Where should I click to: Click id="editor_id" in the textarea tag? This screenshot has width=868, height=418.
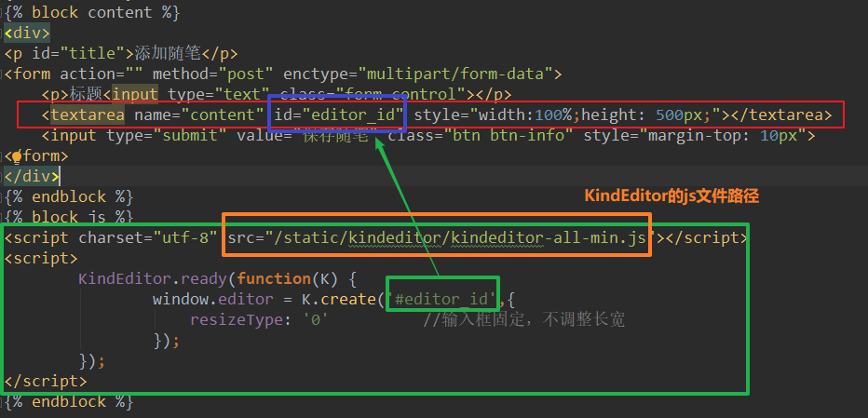338,115
